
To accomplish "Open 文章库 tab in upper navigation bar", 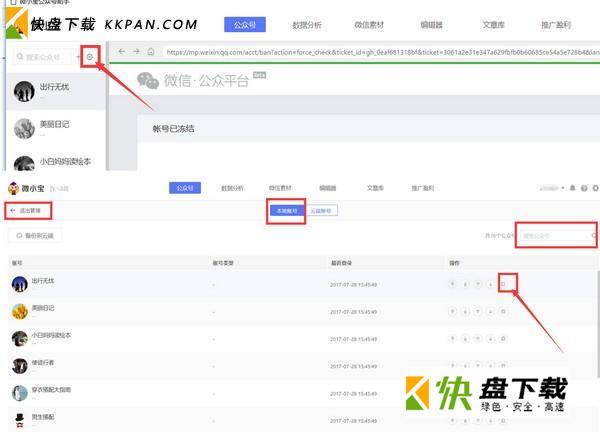I will 494,25.
